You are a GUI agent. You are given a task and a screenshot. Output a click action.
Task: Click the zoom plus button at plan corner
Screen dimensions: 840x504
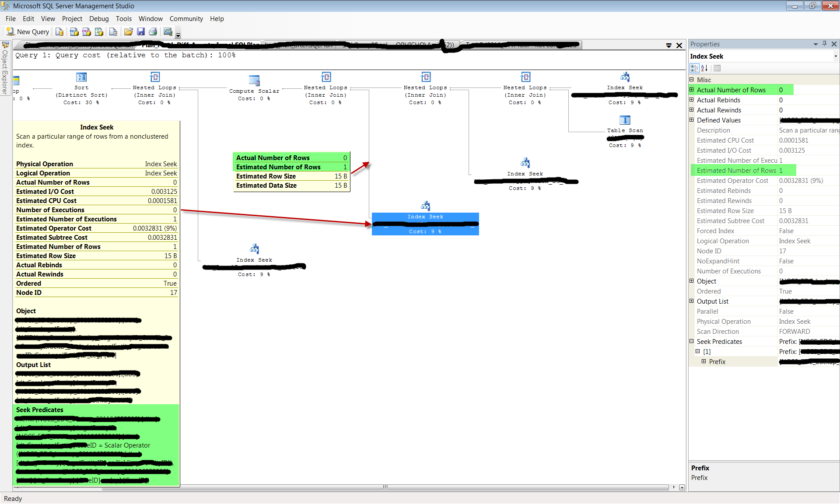coord(682,487)
